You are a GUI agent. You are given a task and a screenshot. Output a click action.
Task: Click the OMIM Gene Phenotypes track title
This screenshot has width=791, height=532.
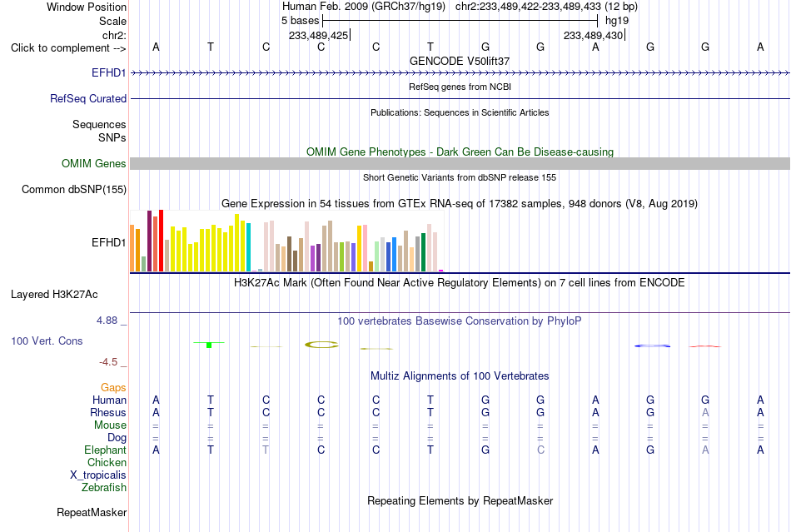(460, 152)
